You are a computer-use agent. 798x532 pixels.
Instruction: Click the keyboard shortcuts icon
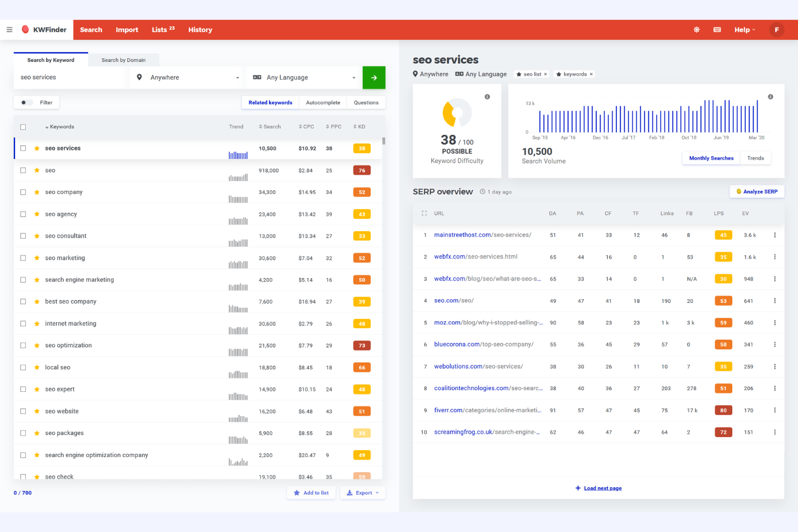point(717,30)
